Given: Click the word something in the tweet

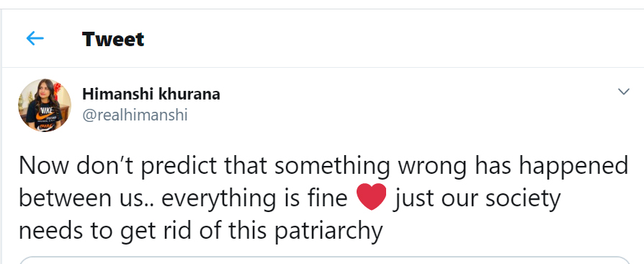Looking at the screenshot, I should tap(332, 167).
